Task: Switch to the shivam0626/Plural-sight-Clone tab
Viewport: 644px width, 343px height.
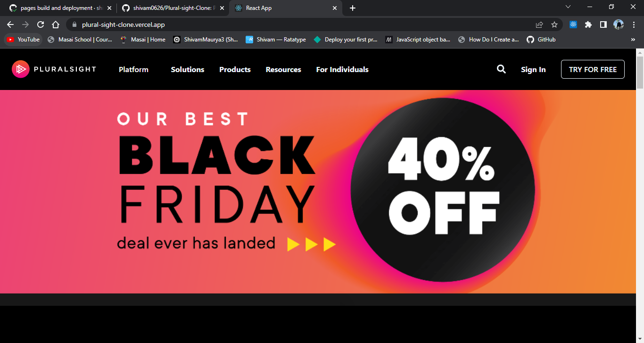Action: [x=173, y=8]
